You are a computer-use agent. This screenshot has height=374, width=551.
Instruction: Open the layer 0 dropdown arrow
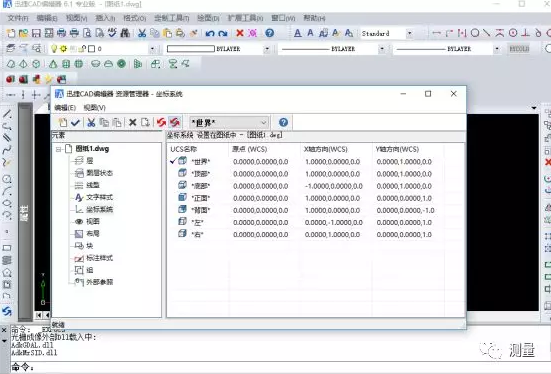152,49
